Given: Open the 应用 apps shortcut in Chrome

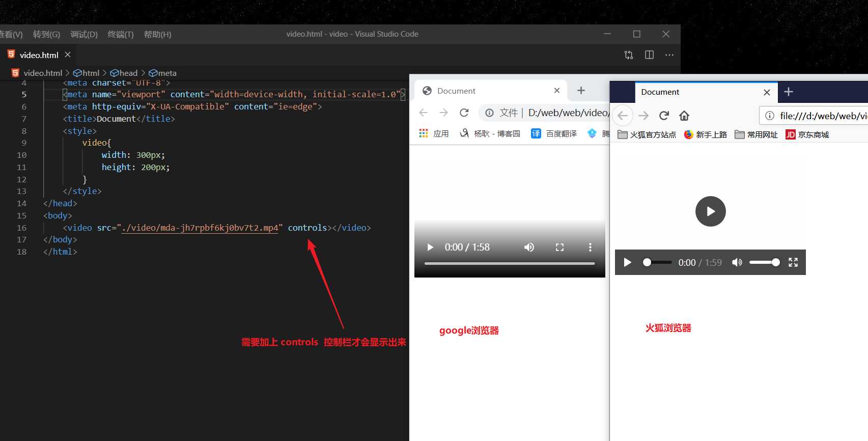Looking at the screenshot, I should pos(434,133).
